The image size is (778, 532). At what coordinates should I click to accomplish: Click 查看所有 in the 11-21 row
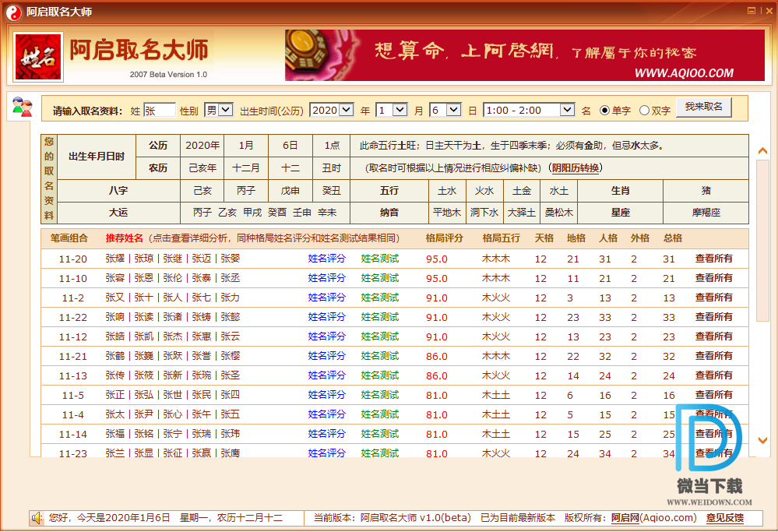[x=714, y=356]
